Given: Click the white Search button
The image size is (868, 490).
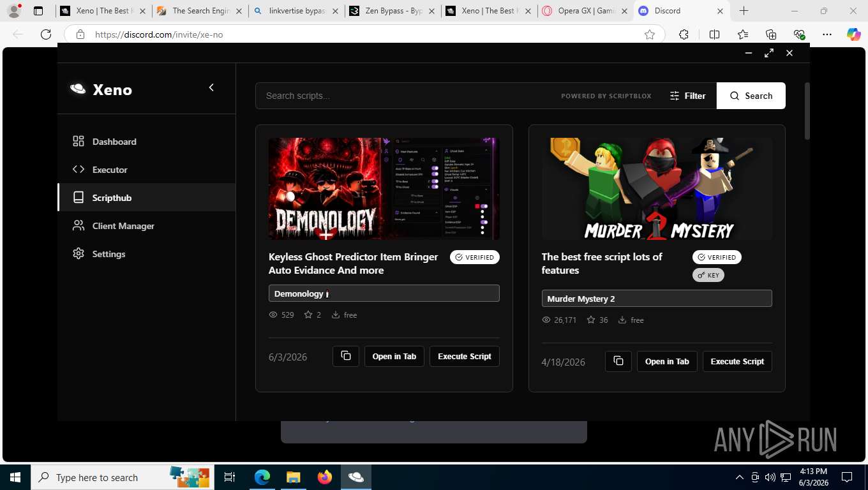Looking at the screenshot, I should coord(751,96).
